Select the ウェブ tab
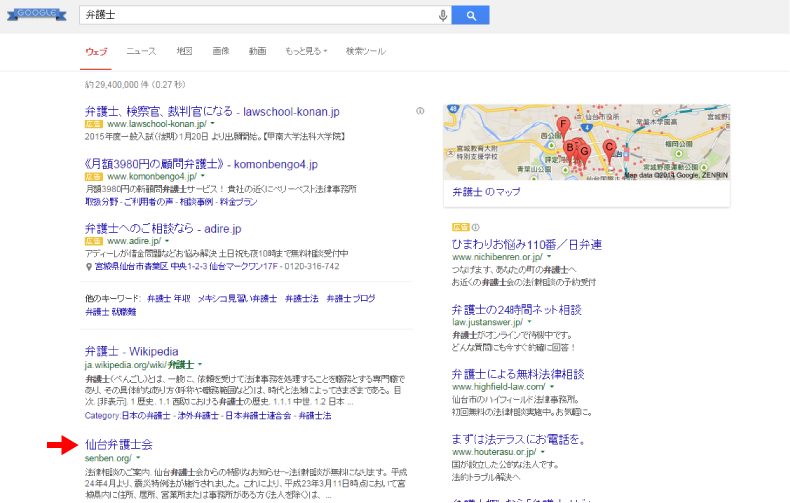The width and height of the screenshot is (790, 503). point(96,51)
